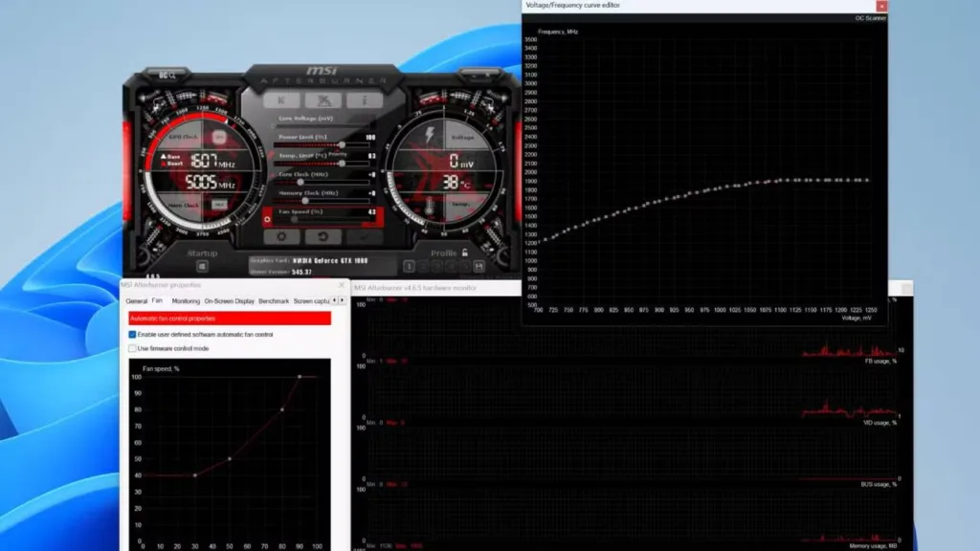The image size is (980, 551).
Task: Open the Screen capture tab
Action: tap(311, 301)
